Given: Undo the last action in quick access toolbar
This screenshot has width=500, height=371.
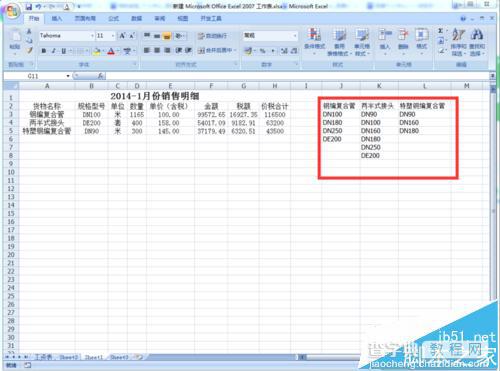Looking at the screenshot, I should [x=39, y=7].
